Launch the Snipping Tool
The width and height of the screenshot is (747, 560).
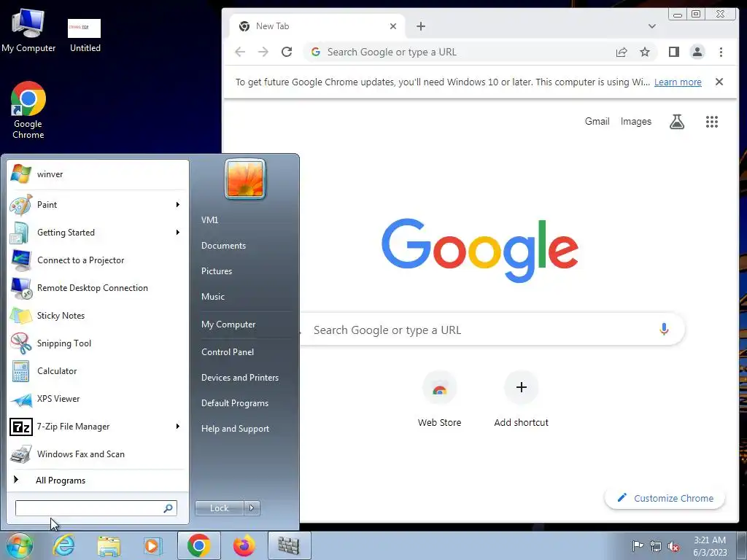pyautogui.click(x=98, y=343)
